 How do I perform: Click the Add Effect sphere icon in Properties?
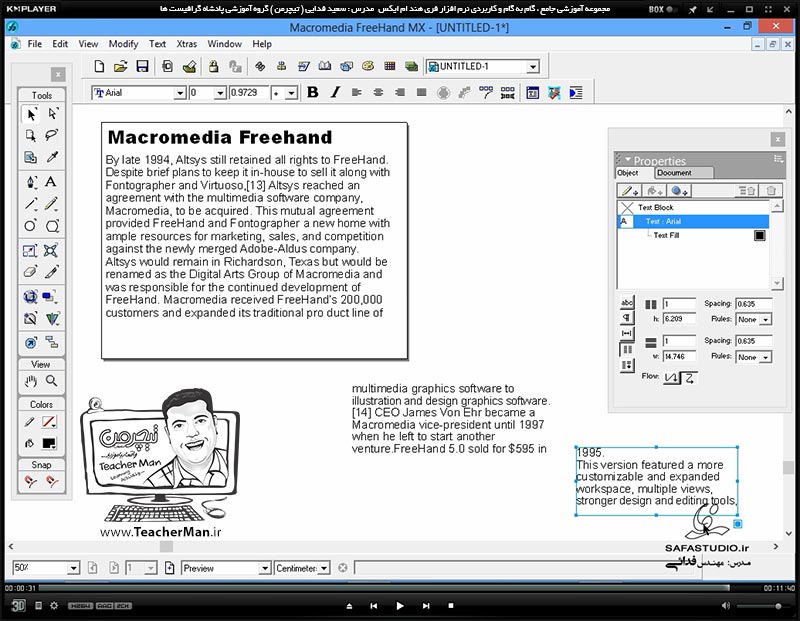679,191
